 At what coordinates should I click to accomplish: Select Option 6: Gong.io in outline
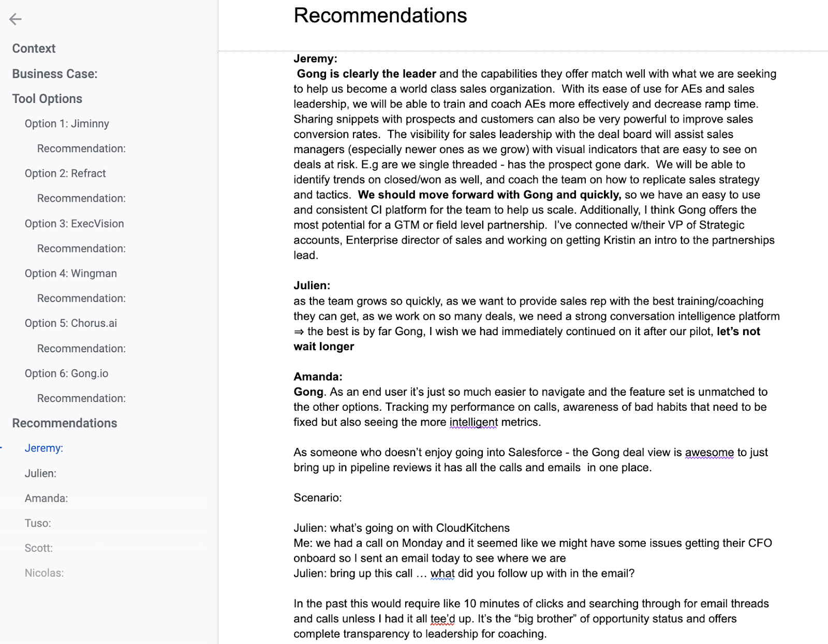coord(66,373)
